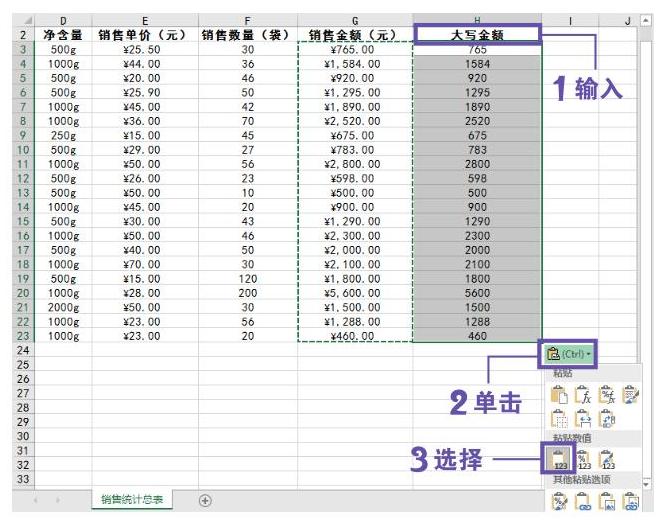Click the previous sheet navigation arrow
This screenshot has width=662, height=523.
35,500
